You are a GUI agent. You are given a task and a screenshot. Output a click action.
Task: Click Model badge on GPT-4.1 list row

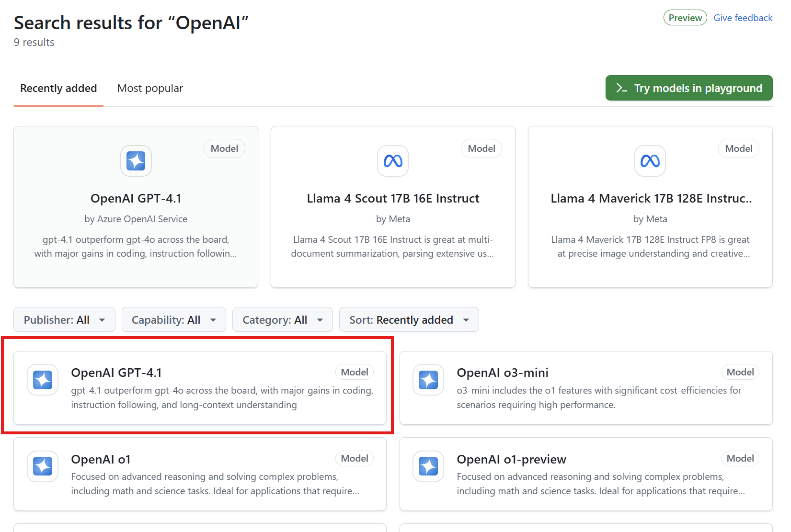coord(355,372)
